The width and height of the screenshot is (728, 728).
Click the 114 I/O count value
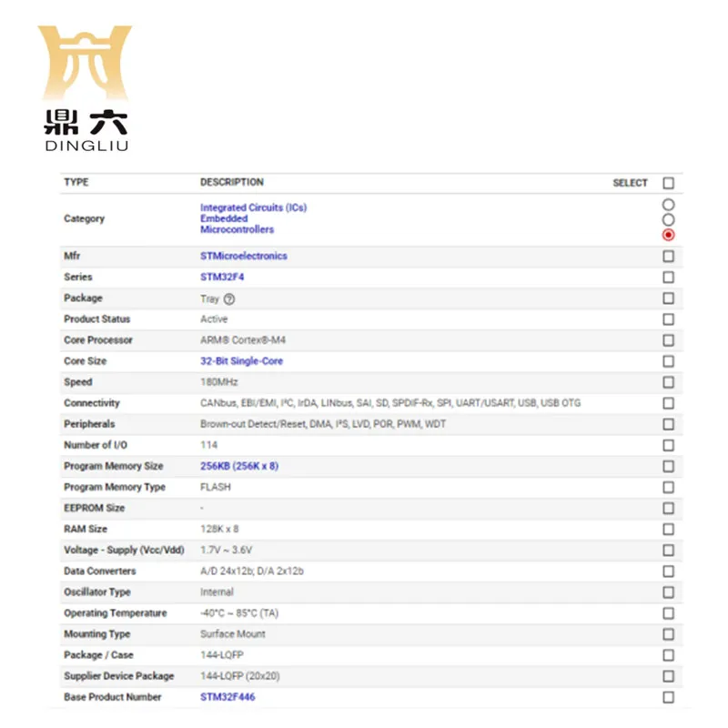[x=208, y=445]
